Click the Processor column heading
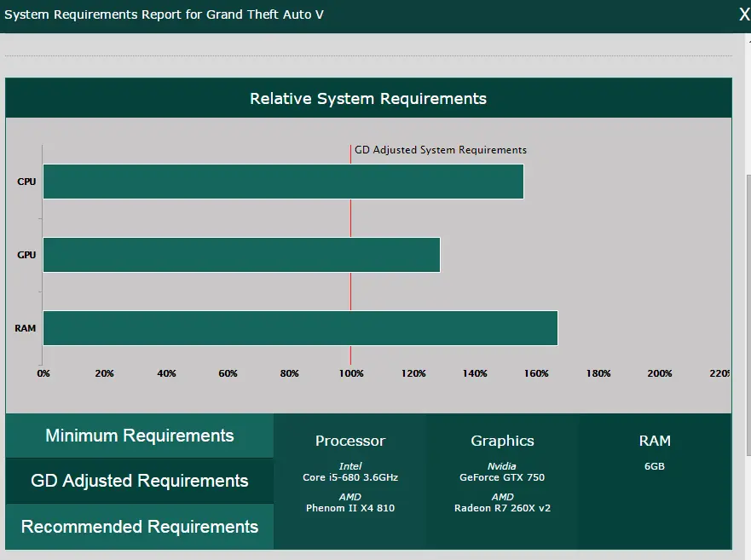This screenshot has height=560, width=751. click(x=350, y=441)
